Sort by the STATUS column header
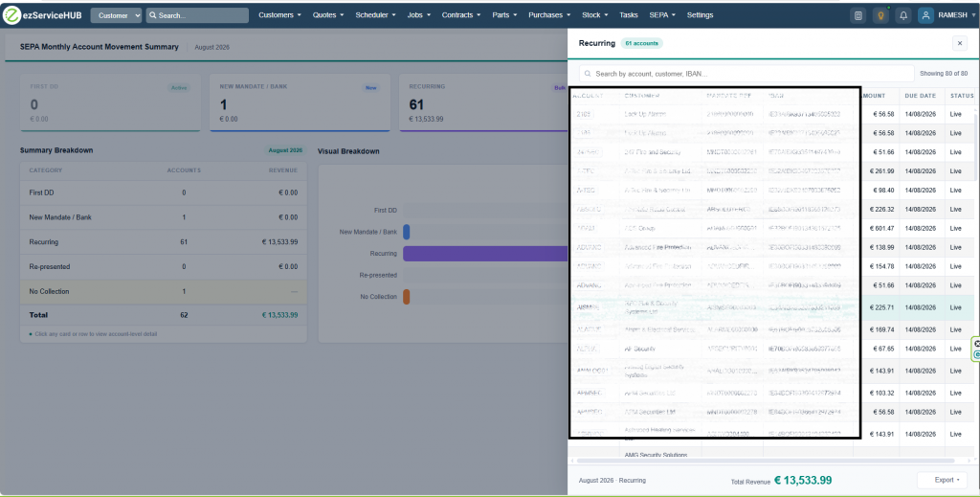 coord(962,96)
